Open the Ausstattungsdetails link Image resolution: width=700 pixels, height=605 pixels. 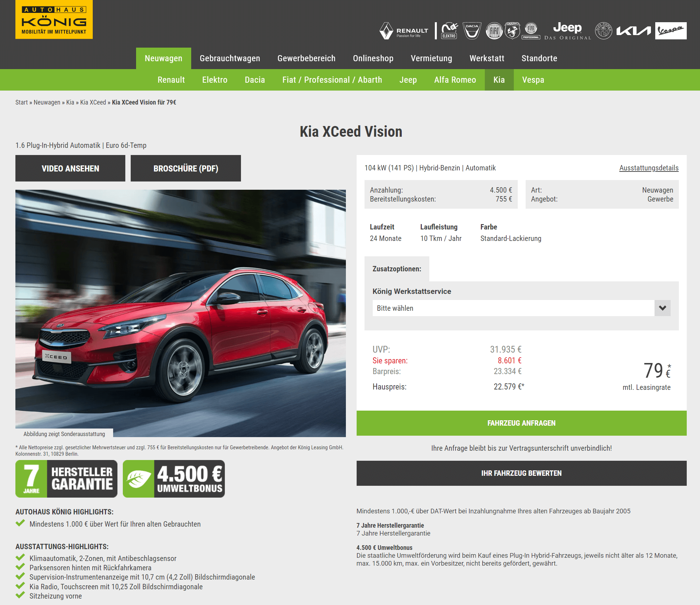(x=649, y=168)
